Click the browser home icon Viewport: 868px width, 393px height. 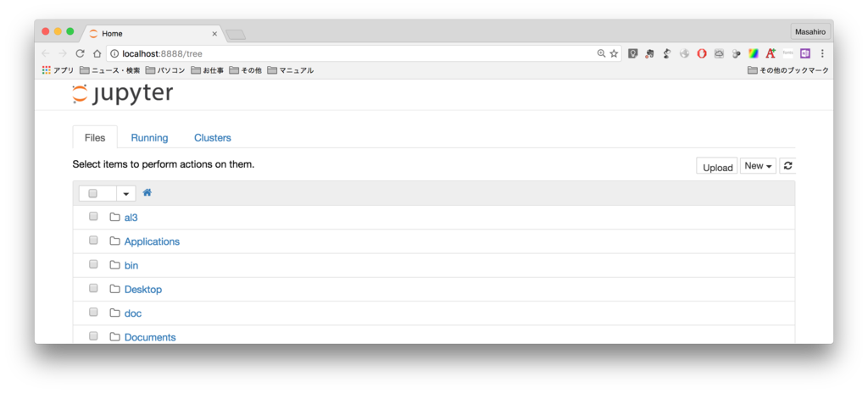(x=97, y=53)
